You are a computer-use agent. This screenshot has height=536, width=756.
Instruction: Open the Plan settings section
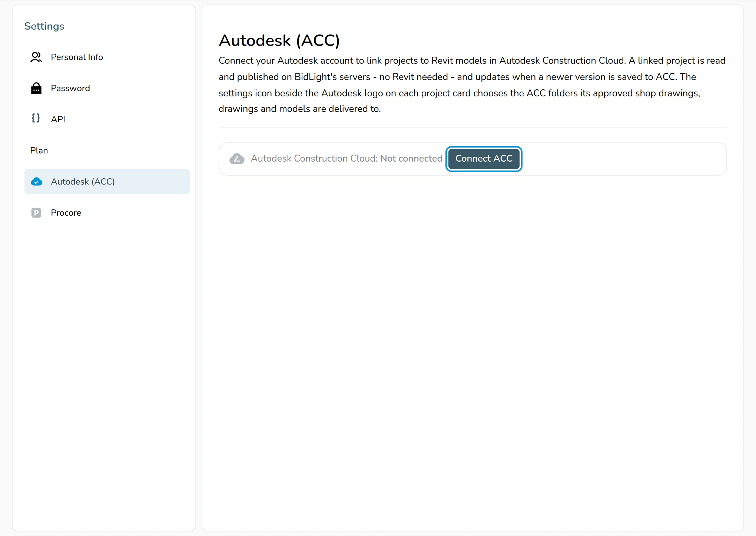click(x=107, y=150)
